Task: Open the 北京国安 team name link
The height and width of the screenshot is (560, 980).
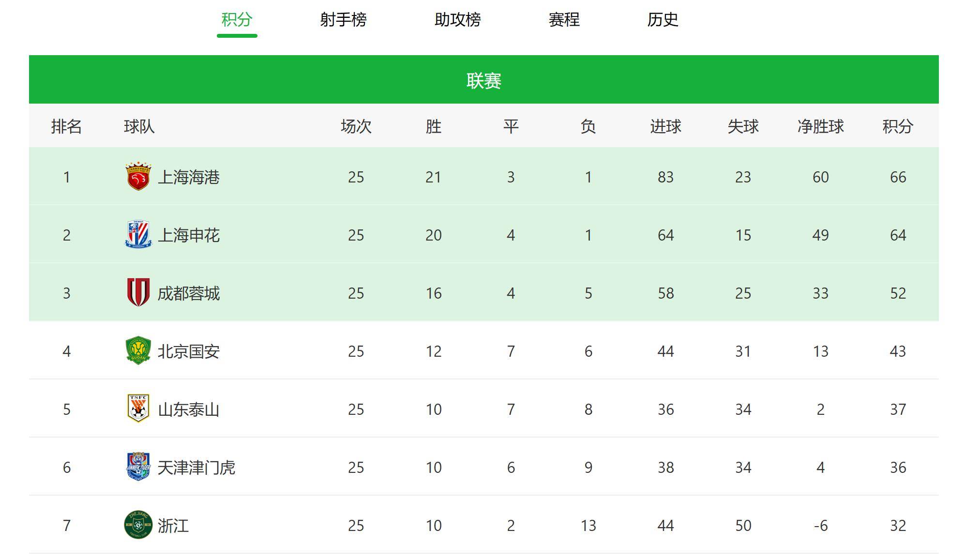Action: click(x=189, y=351)
